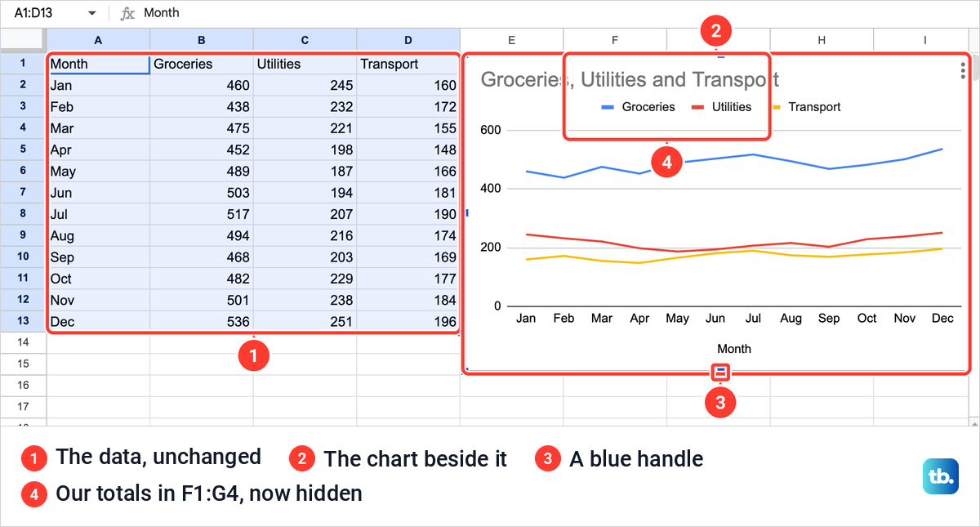The image size is (980, 527).
Task: Click the Mar cell in column A
Action: pos(98,128)
